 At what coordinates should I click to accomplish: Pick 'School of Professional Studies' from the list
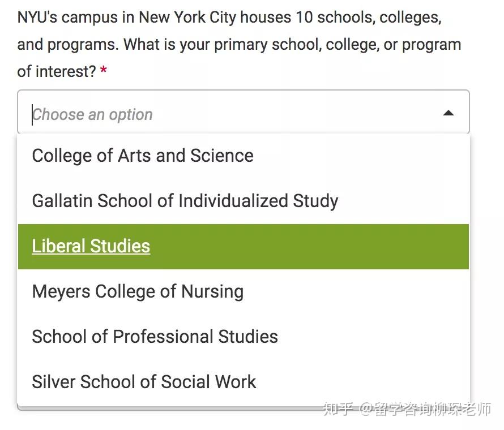[x=155, y=336]
